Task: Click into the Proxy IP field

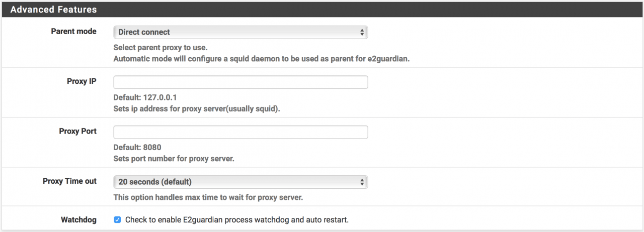Action: click(x=240, y=82)
